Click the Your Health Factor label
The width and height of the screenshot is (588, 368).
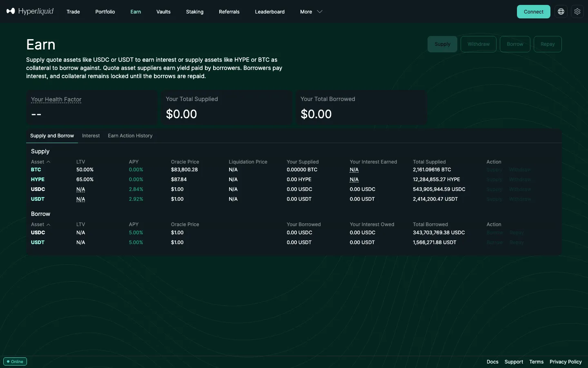coord(56,99)
